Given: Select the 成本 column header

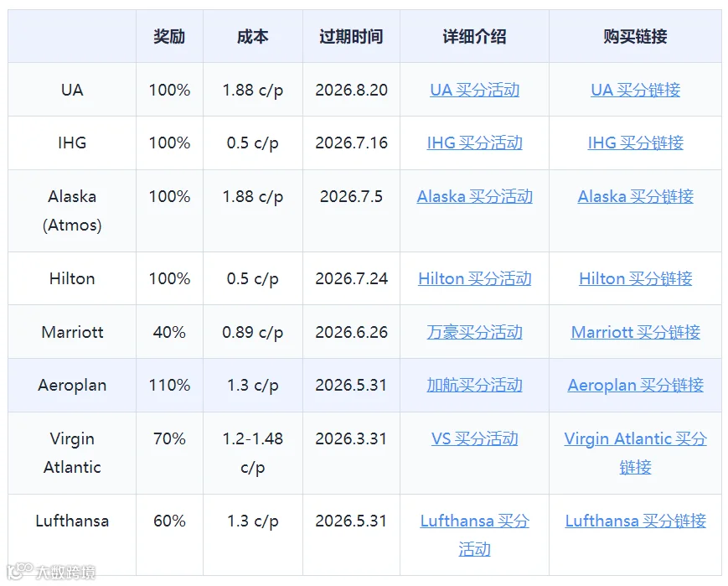Looking at the screenshot, I should pyautogui.click(x=252, y=36).
